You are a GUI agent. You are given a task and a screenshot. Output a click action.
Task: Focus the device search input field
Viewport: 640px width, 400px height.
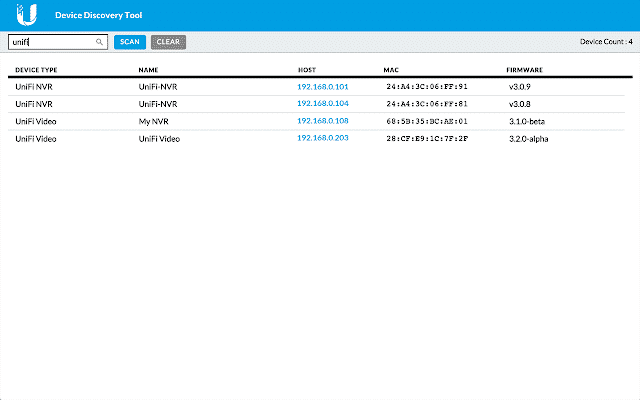point(52,42)
